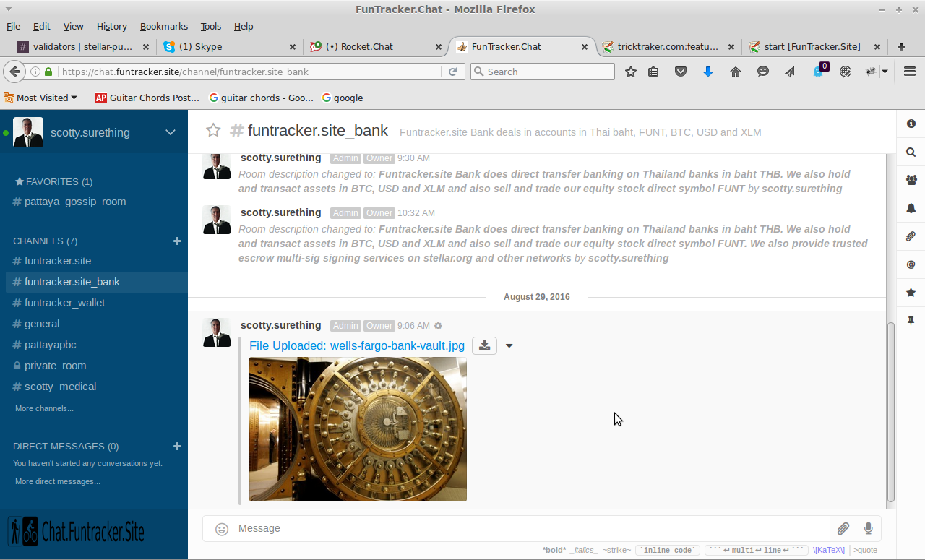
Task: Open the bank vault image thumbnail
Action: tap(358, 429)
